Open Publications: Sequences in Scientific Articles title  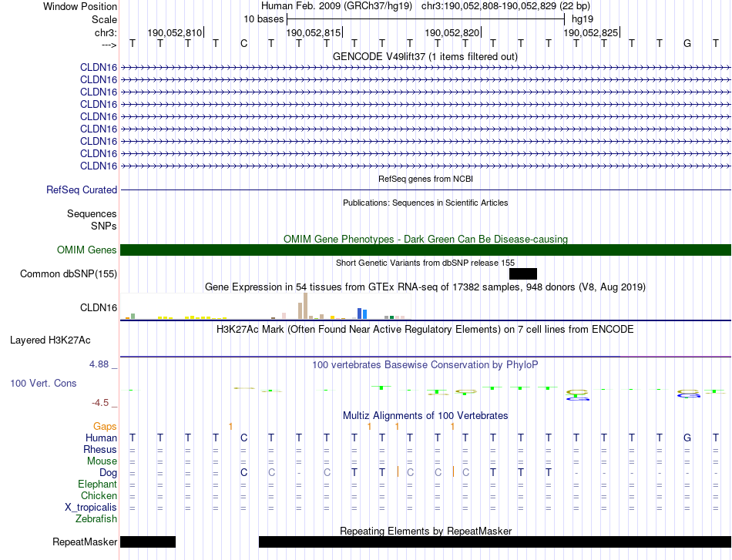(x=425, y=203)
